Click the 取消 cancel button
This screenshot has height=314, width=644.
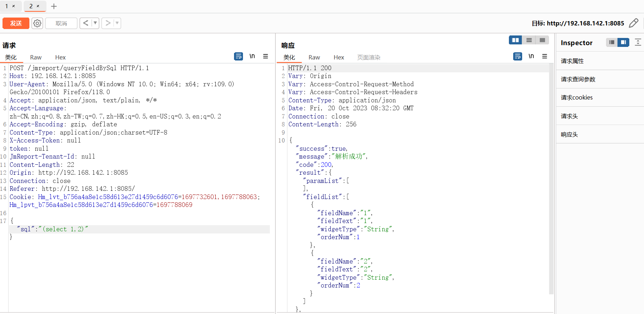[x=61, y=23]
